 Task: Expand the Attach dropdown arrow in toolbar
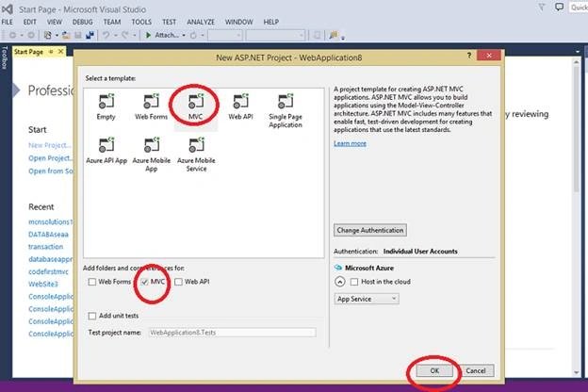coord(184,35)
